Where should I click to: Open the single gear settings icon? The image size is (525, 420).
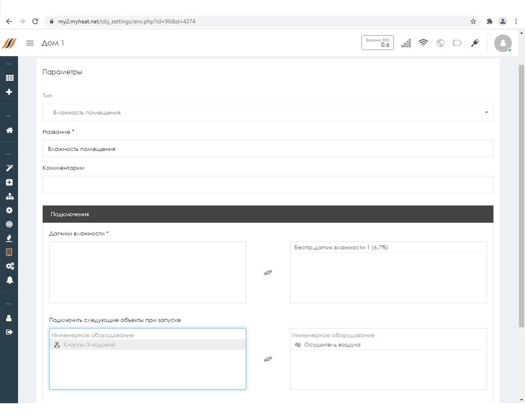point(9,210)
